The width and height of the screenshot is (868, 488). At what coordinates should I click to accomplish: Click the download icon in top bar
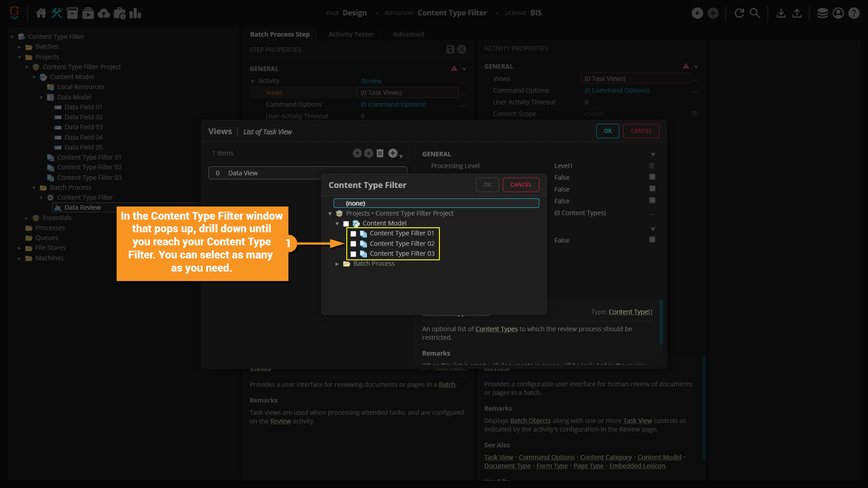tap(781, 13)
